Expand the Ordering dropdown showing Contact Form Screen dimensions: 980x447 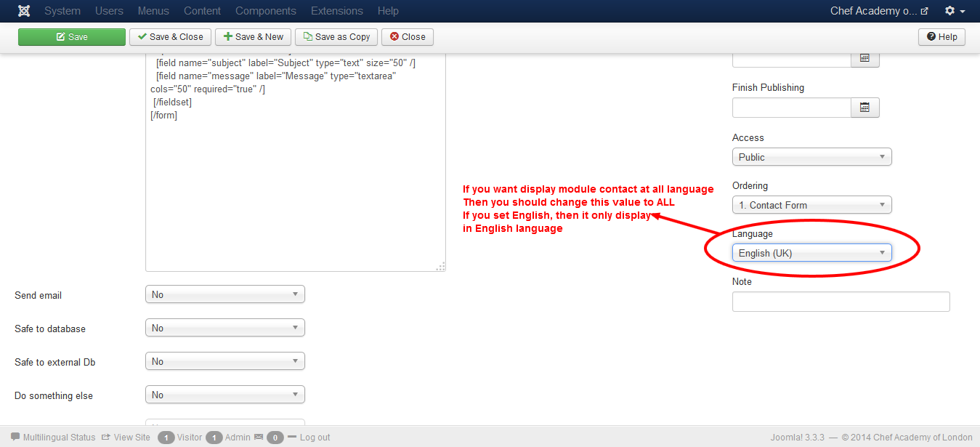click(811, 204)
